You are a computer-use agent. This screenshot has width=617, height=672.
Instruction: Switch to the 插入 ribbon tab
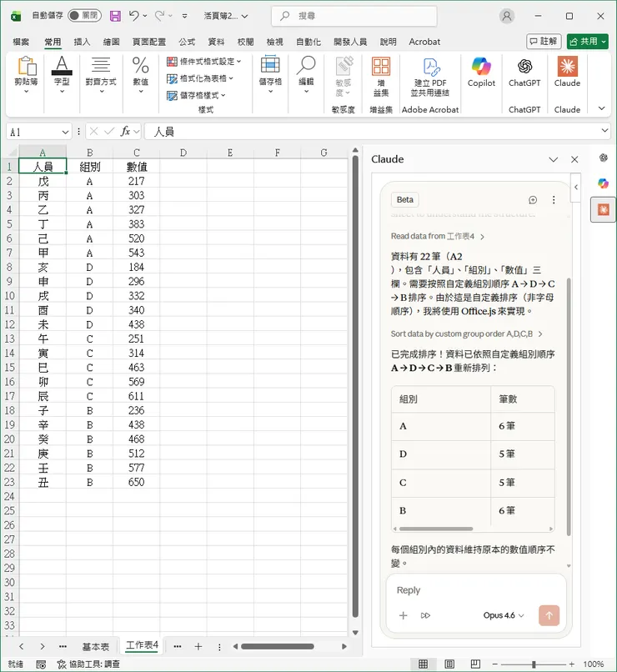click(82, 42)
